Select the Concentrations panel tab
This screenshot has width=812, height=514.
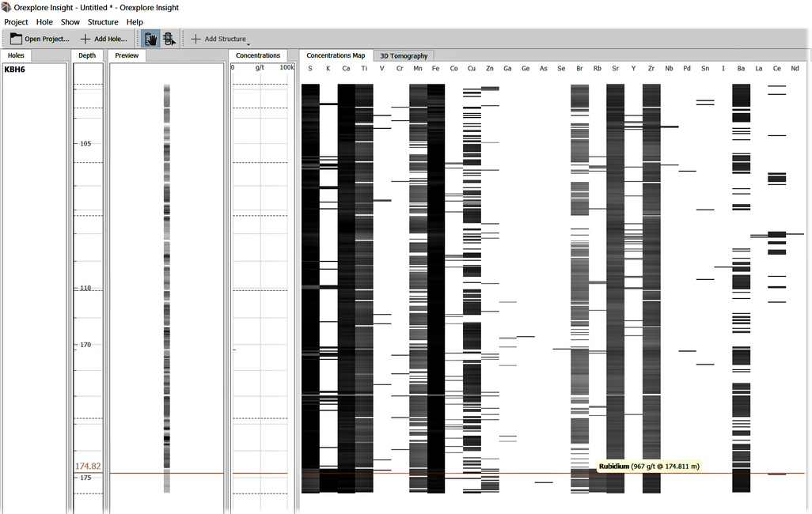(x=258, y=55)
